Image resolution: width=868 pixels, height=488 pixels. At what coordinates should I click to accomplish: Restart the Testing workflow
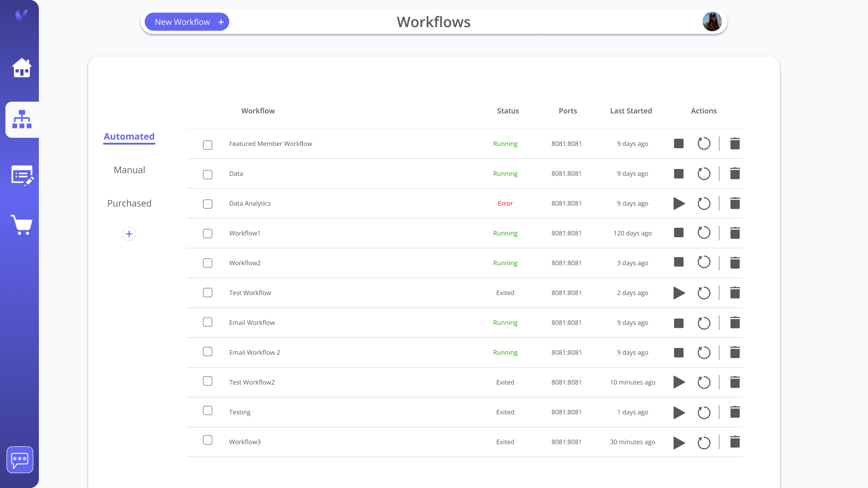tap(704, 413)
